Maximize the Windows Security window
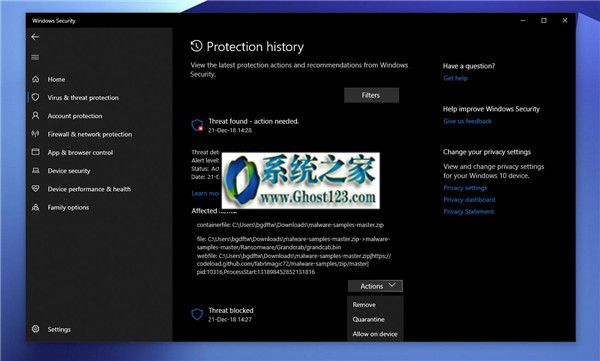The image size is (600, 361). click(x=544, y=21)
